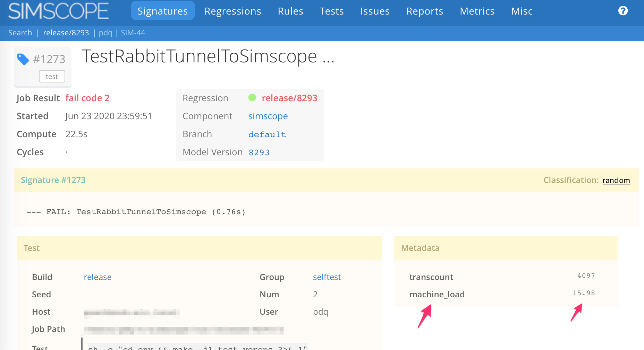Click the fail code 2 job result

click(x=87, y=98)
